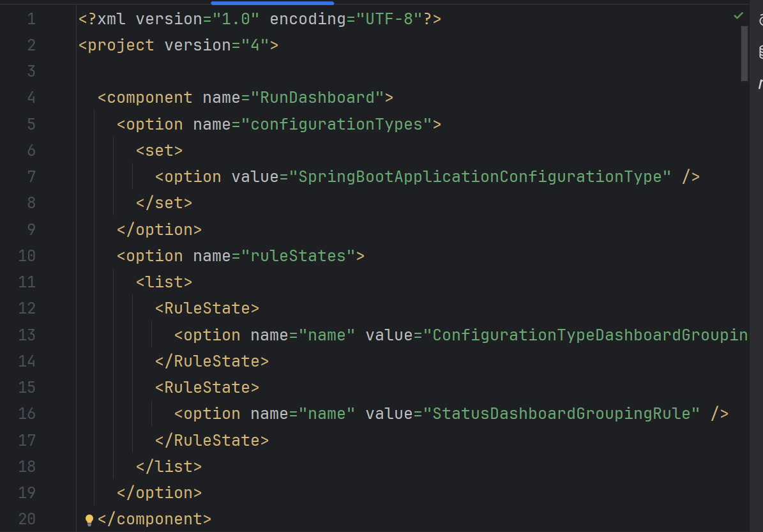Click the first <RuleState> opening tag
The width and height of the screenshot is (763, 532).
pyautogui.click(x=207, y=308)
